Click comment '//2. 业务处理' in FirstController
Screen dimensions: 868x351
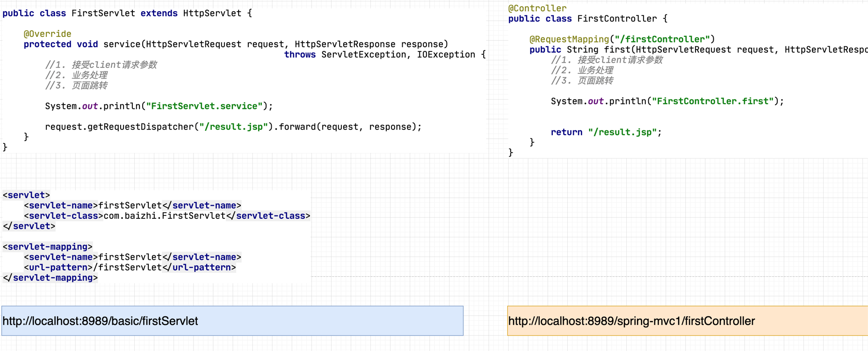pos(582,70)
